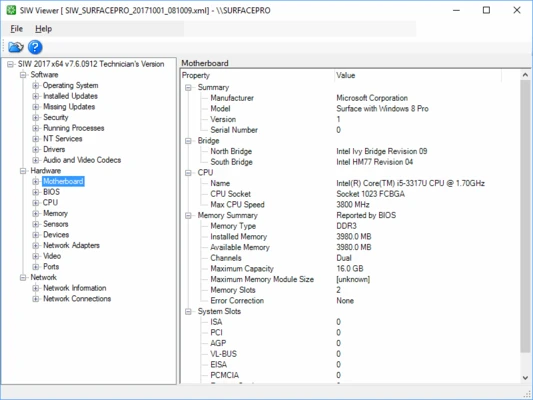Select Memory in the hardware tree
The height and width of the screenshot is (400, 533).
[x=55, y=213]
